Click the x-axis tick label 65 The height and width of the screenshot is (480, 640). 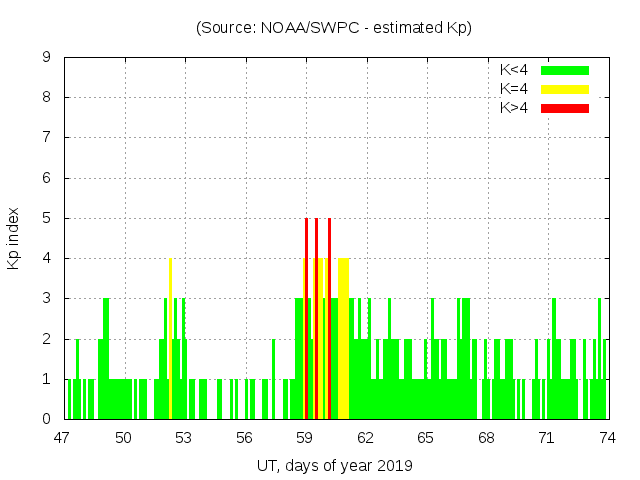coord(425,437)
